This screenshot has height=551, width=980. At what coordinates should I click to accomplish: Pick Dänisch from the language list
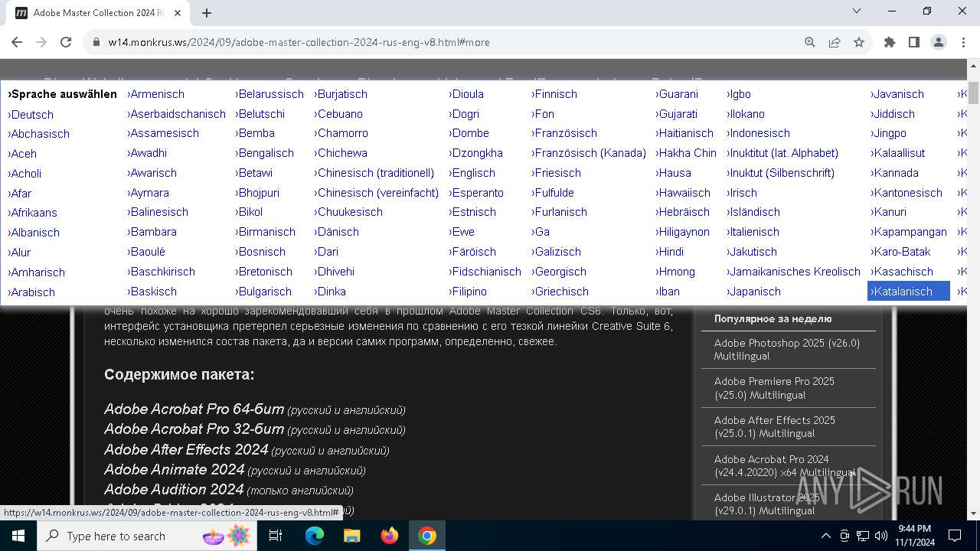336,232
